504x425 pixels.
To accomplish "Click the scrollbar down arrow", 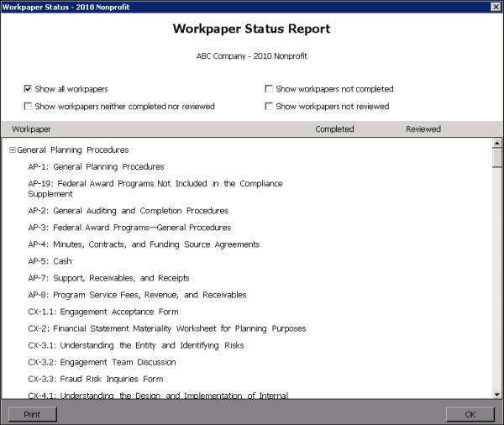I will [496, 393].
